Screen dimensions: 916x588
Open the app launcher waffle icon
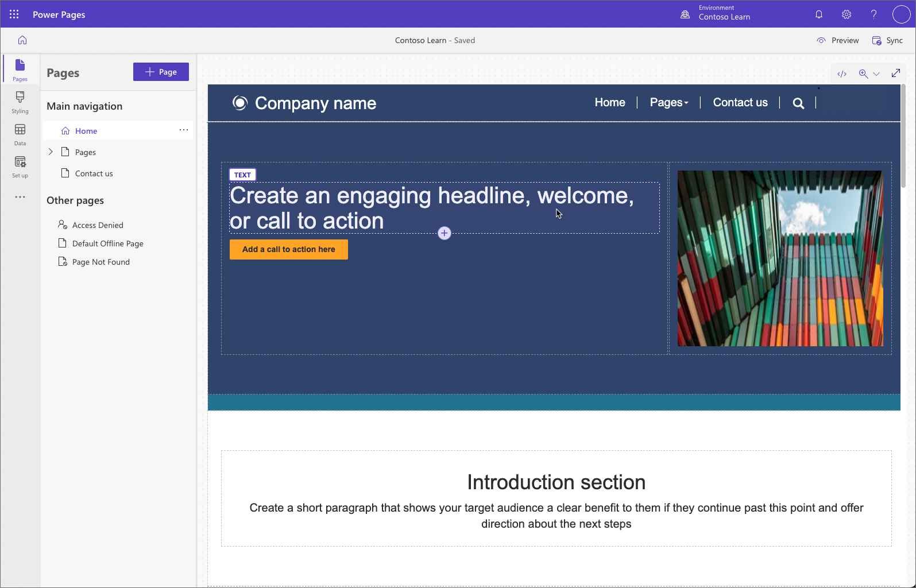pyautogui.click(x=14, y=14)
